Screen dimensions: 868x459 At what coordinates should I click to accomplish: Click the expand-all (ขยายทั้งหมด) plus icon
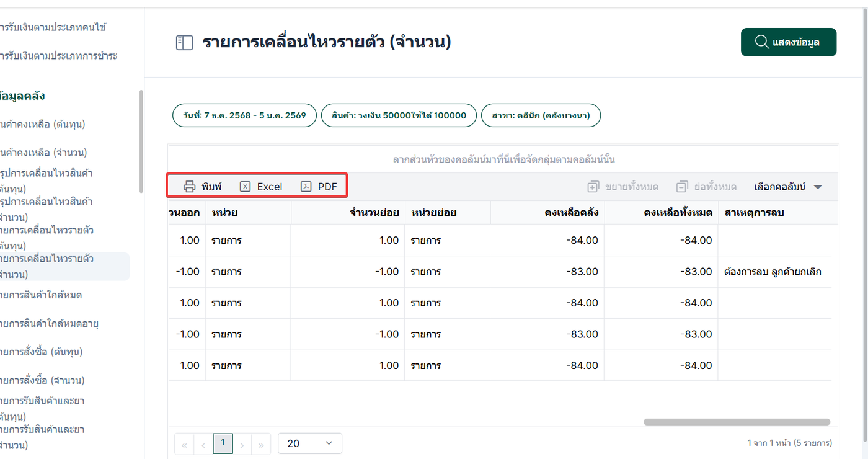click(x=593, y=187)
